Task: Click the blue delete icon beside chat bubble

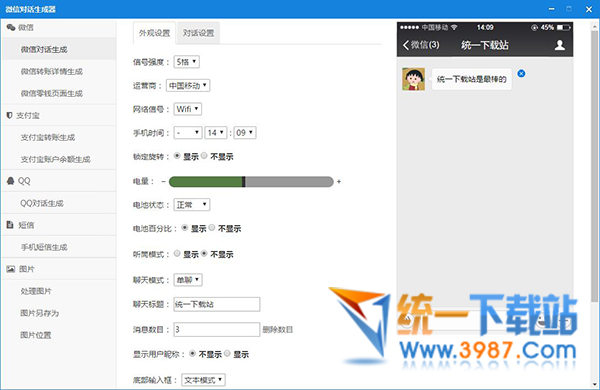Action: pos(521,73)
